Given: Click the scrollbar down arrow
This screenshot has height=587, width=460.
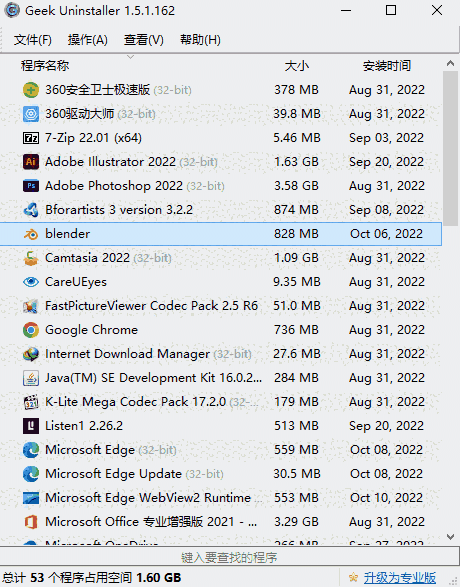Looking at the screenshot, I should (451, 537).
